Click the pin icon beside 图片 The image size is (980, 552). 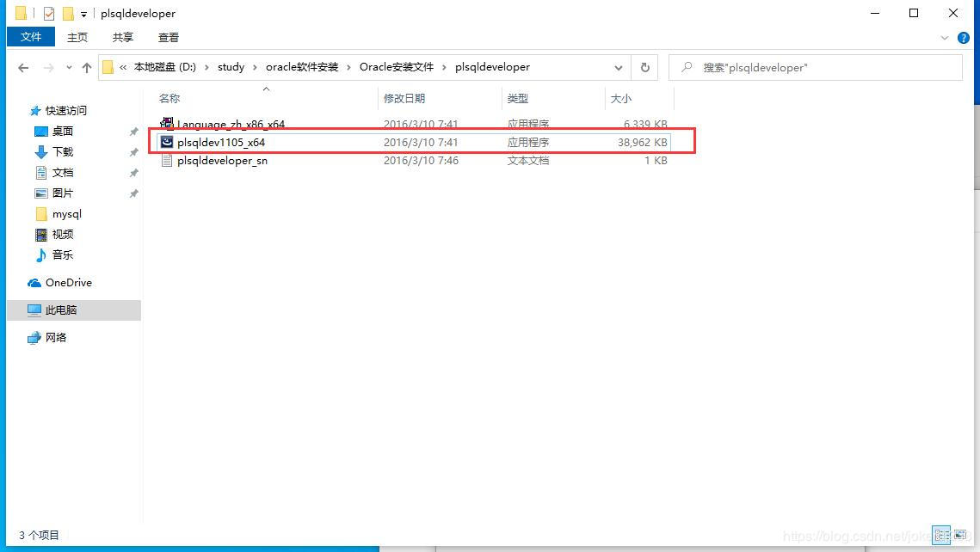(x=133, y=193)
